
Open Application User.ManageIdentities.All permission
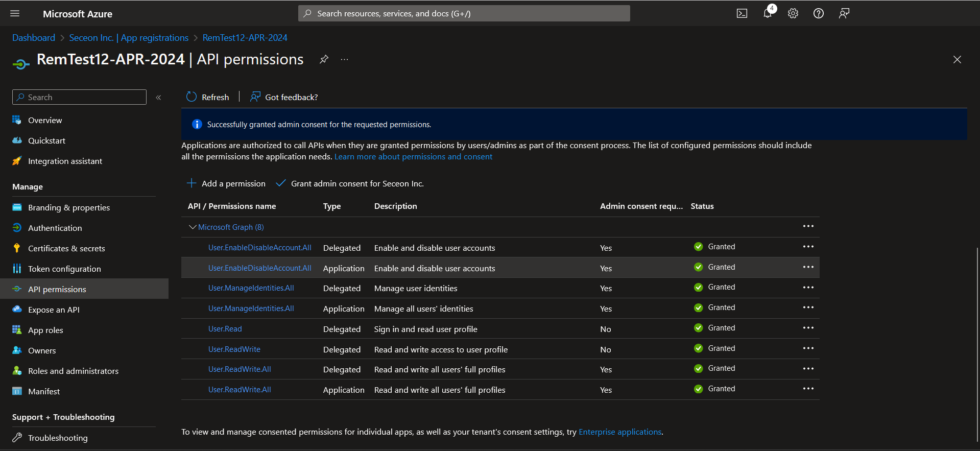(251, 308)
